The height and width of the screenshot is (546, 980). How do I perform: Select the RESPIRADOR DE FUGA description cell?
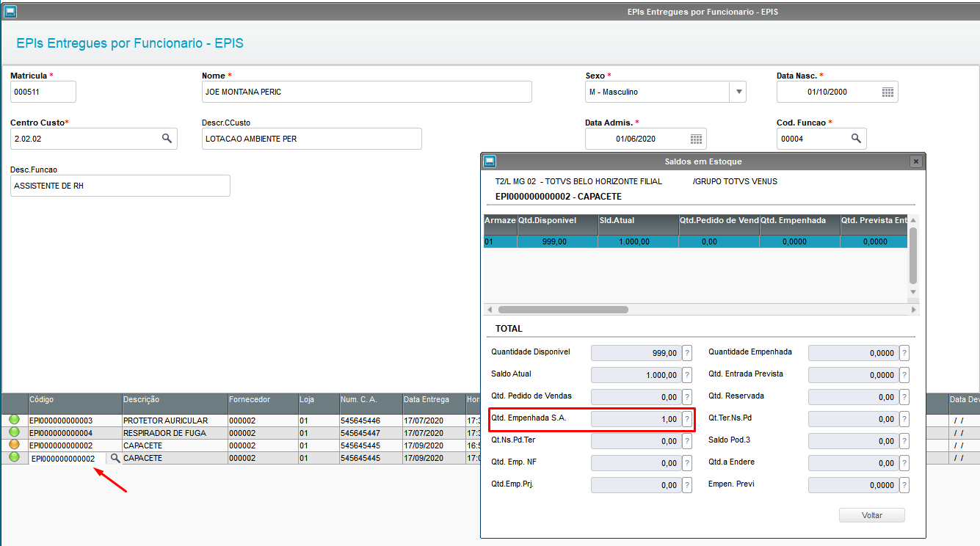(x=175, y=433)
